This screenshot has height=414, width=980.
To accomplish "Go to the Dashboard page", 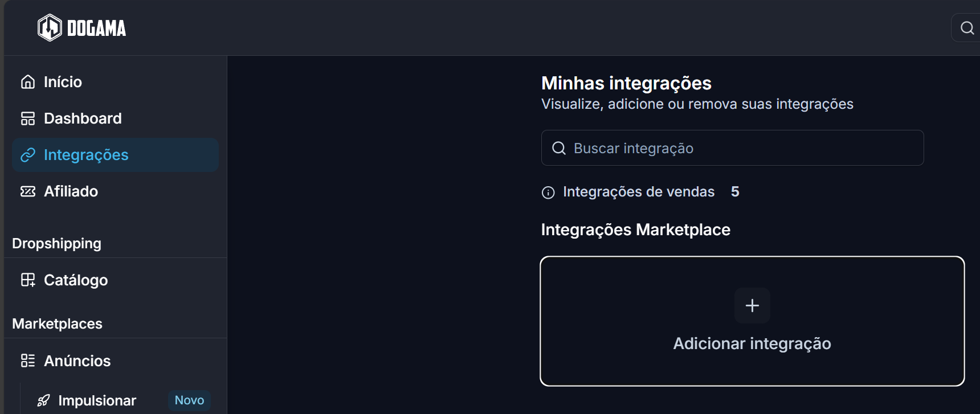I will [x=83, y=118].
